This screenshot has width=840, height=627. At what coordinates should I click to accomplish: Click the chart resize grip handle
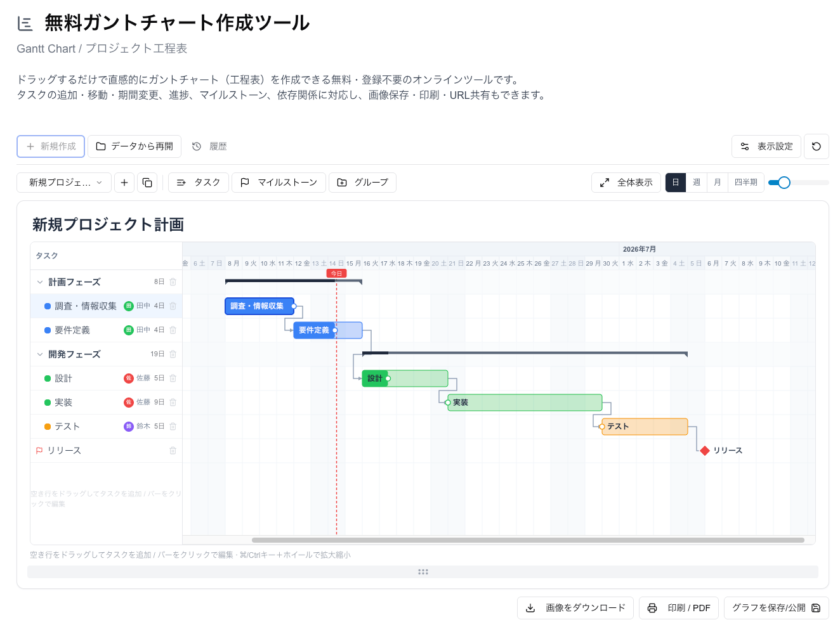423,572
